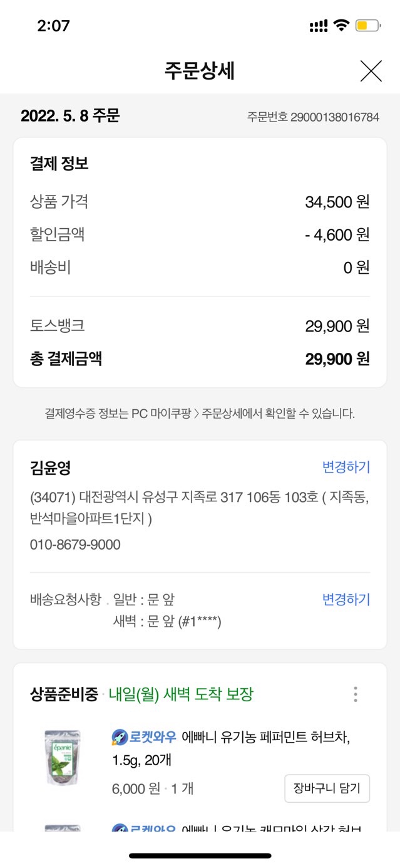Open the three-dot options menu
Image resolution: width=400 pixels, height=868 pixels.
click(355, 694)
